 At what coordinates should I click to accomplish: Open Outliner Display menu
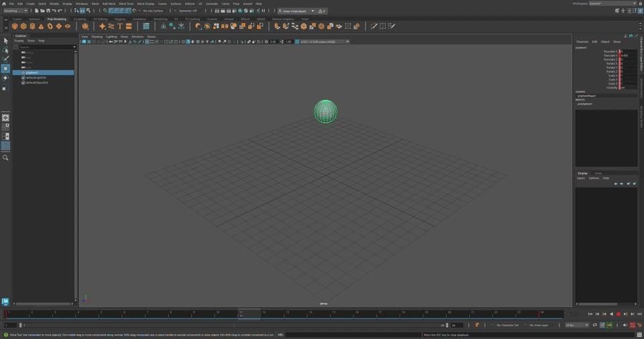pos(19,41)
